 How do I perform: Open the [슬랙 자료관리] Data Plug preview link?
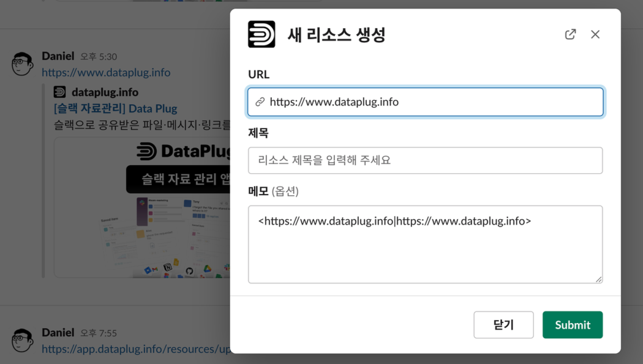tap(115, 108)
